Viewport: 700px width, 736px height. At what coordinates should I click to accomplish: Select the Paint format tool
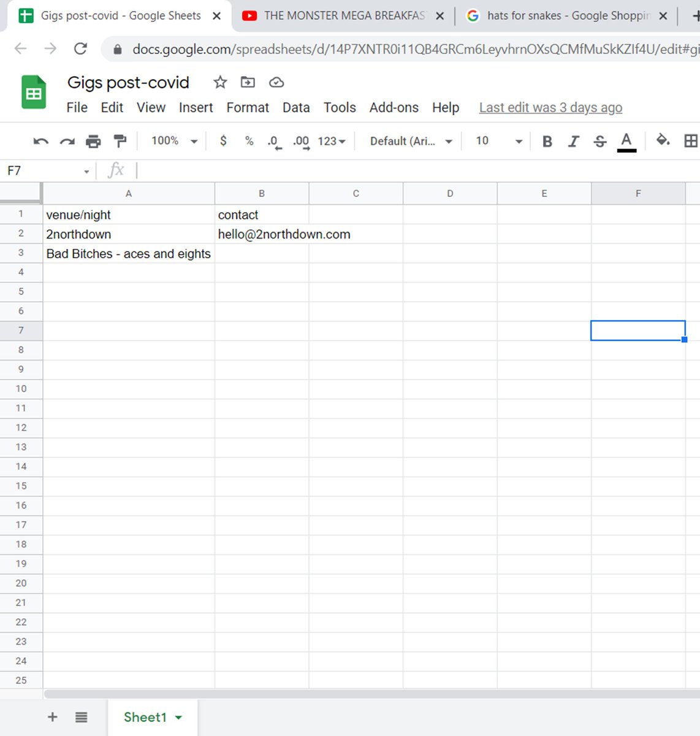(x=120, y=140)
